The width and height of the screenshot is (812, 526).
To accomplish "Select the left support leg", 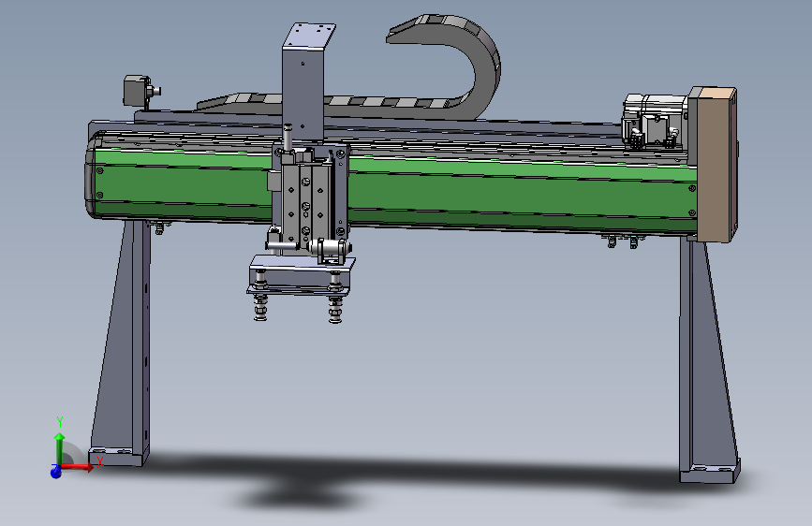I will [x=122, y=342].
